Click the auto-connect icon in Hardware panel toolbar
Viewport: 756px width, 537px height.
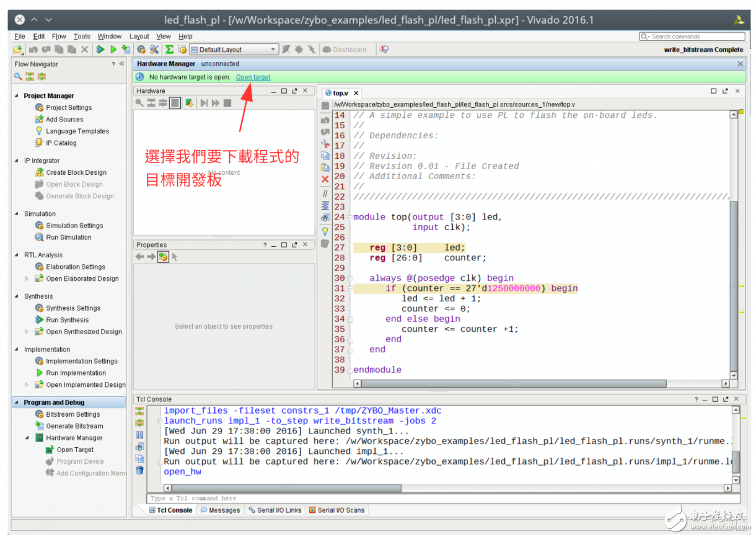[189, 103]
